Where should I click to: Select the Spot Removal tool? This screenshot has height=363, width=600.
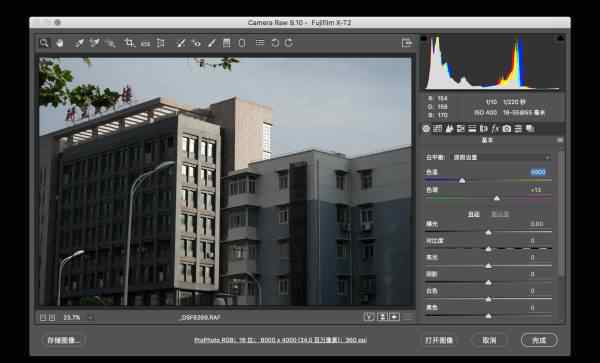tap(181, 43)
